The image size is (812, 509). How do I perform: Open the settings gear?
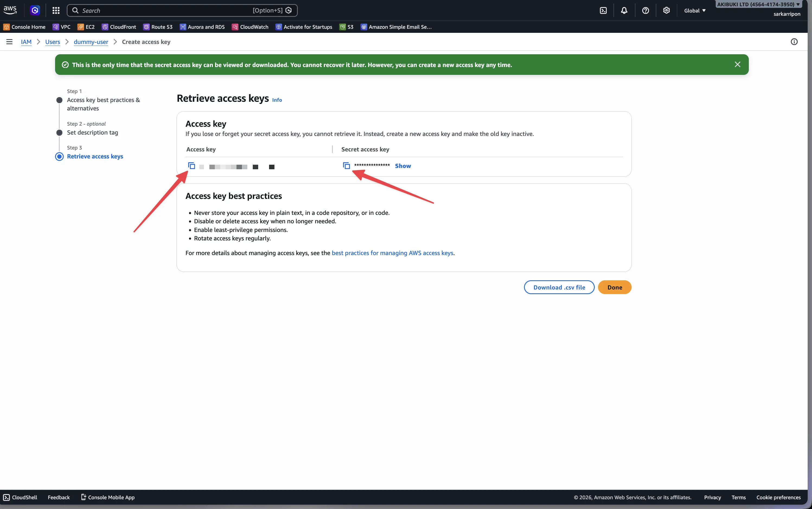667,10
